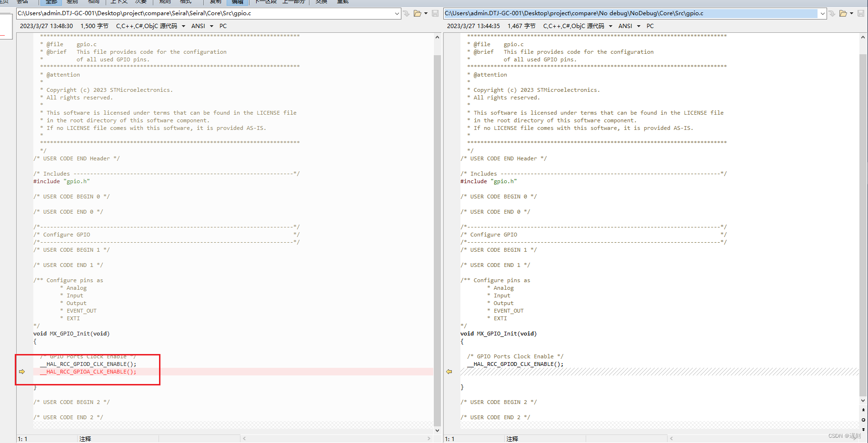The image size is (868, 443).
Task: Click right pane horizontal scrollbar left arrow
Action: pyautogui.click(x=671, y=438)
